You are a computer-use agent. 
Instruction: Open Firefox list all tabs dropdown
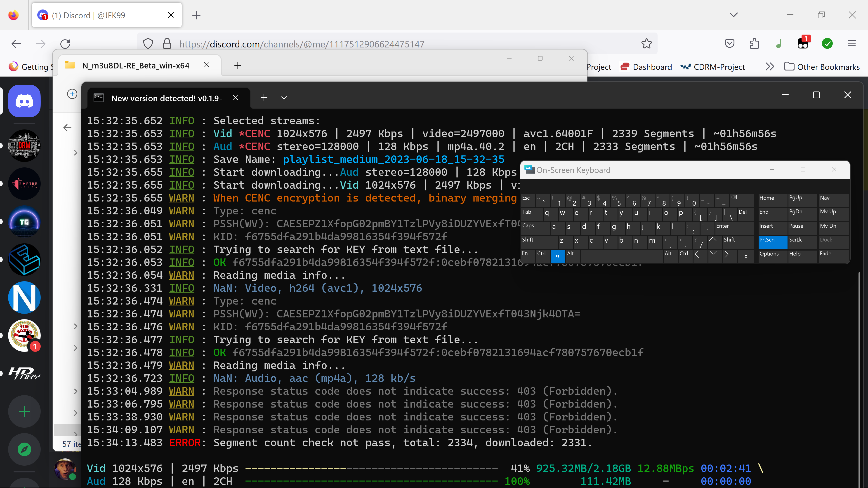pyautogui.click(x=734, y=15)
